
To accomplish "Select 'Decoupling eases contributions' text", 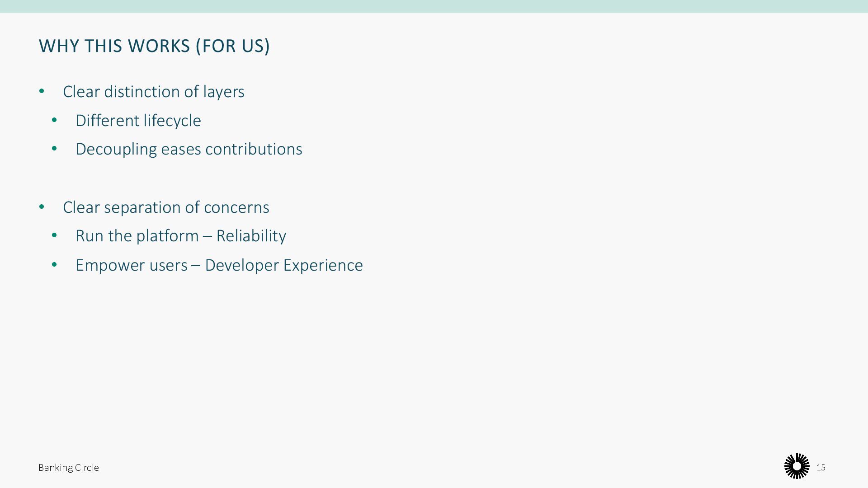I will [189, 149].
